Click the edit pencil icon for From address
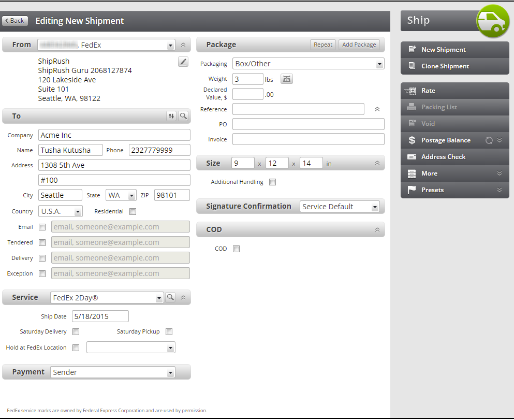This screenshot has height=420, width=514. [x=183, y=62]
